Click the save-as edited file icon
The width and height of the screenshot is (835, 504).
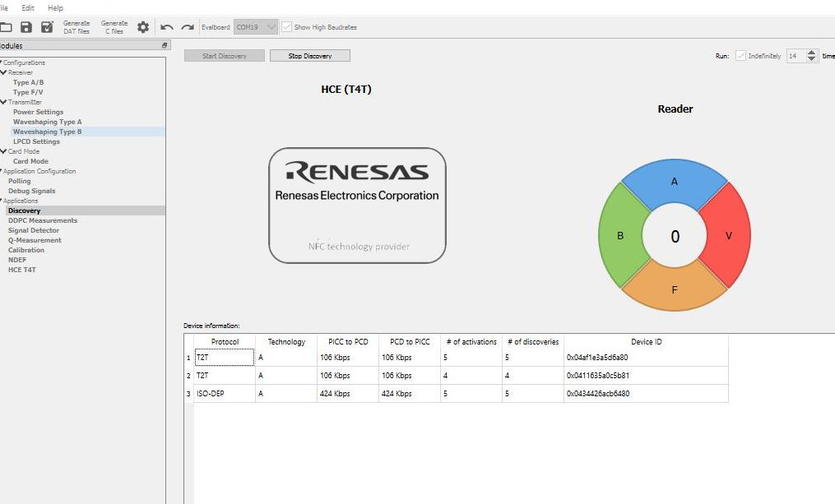coord(47,26)
